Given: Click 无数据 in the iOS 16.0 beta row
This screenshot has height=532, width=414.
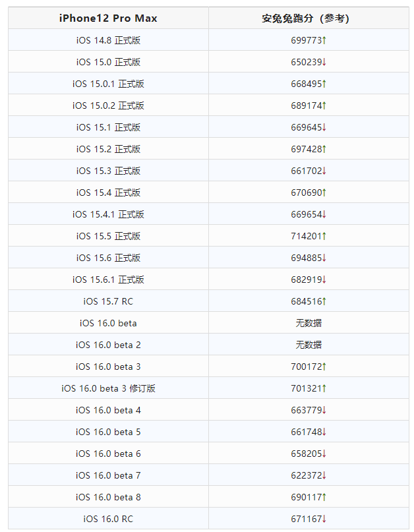Looking at the screenshot, I should point(309,323).
